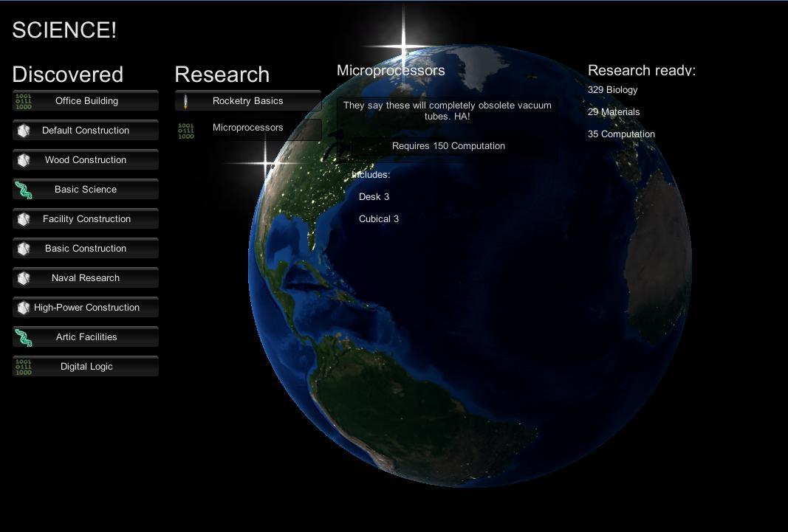Click the 29 Materials research points
Screen dimensions: 788x532
pos(614,112)
